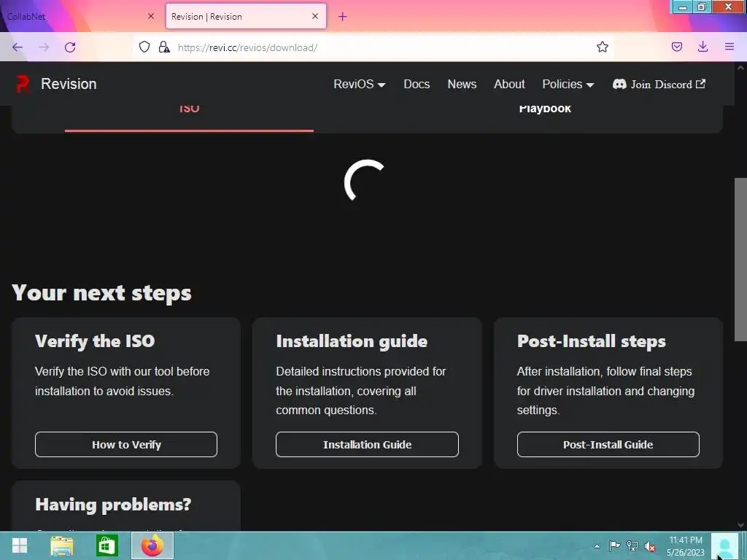747x560 pixels.
Task: Click the page vertical scrollbar thumb
Action: coord(741,259)
